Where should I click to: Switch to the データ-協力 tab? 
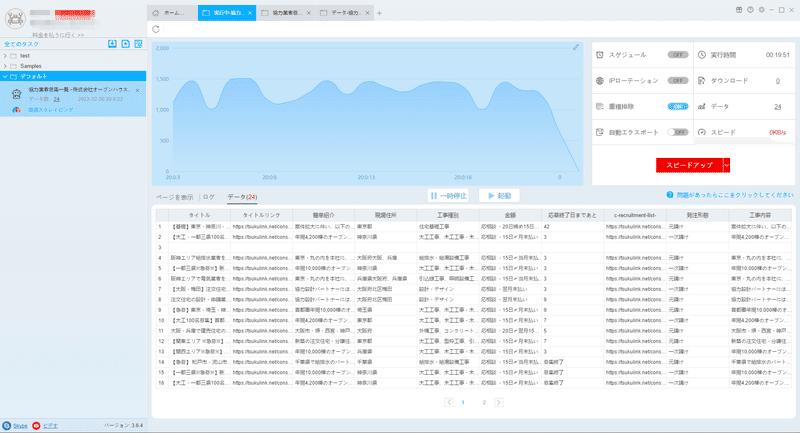tap(345, 13)
